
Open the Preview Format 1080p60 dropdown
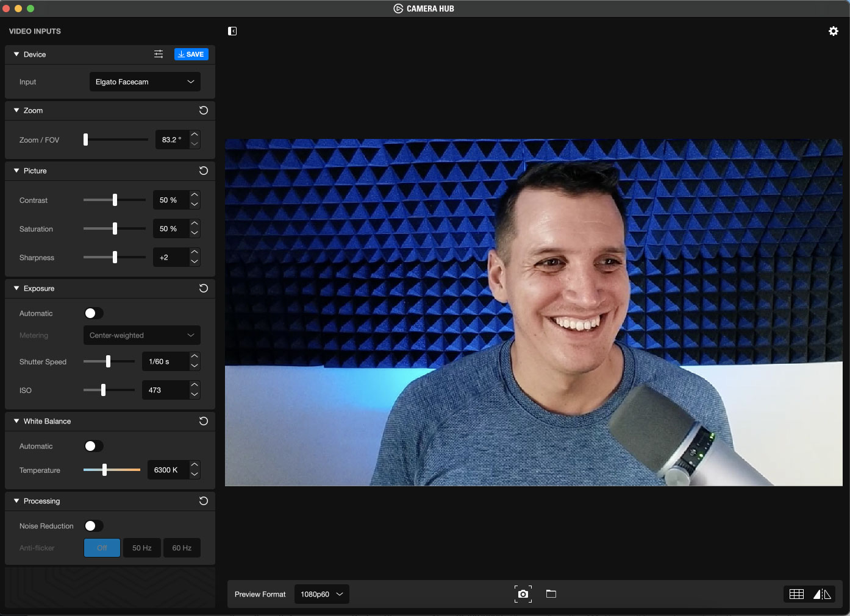(x=321, y=594)
